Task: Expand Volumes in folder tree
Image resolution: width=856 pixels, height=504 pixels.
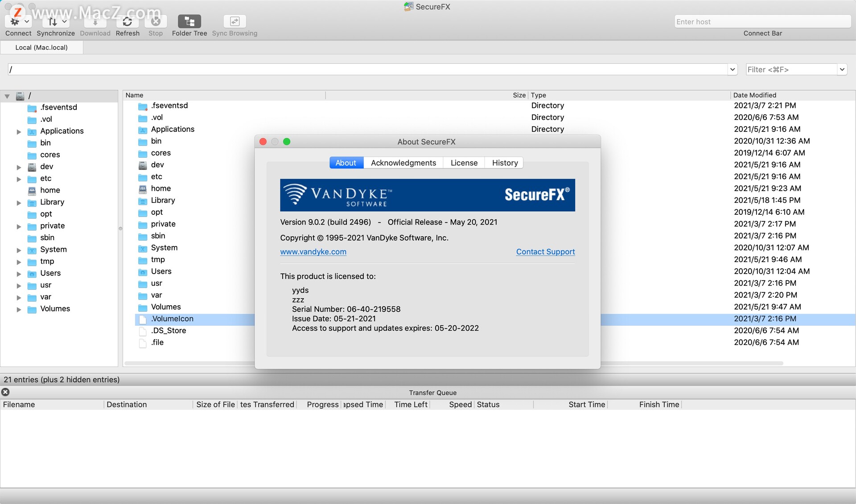Action: (19, 309)
